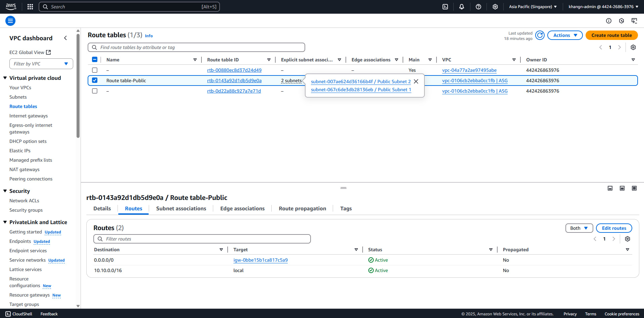The width and height of the screenshot is (644, 318).
Task: Open the Public Subnet 2 link
Action: (361, 82)
